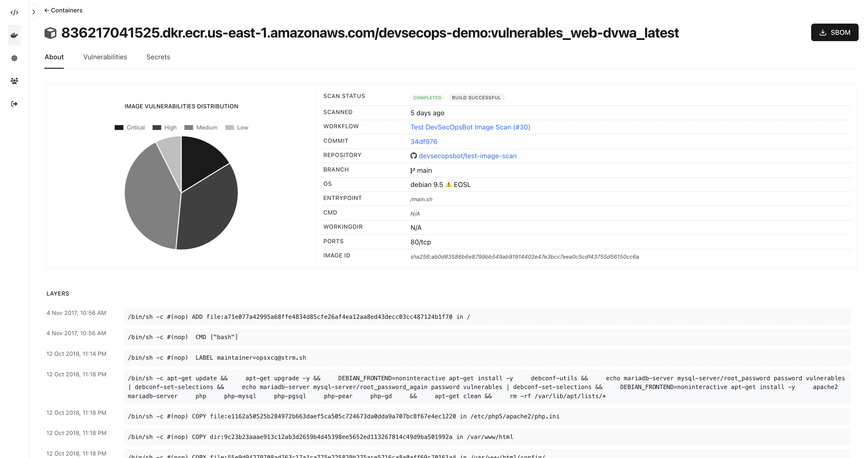Select the N/A value in WORKINGDIR row
868x458 pixels.
click(x=416, y=227)
